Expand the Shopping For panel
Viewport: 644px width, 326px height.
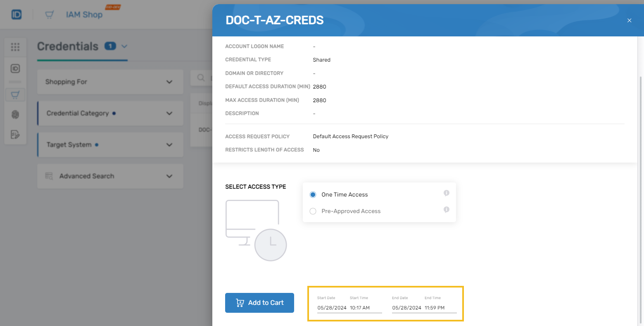pos(169,82)
